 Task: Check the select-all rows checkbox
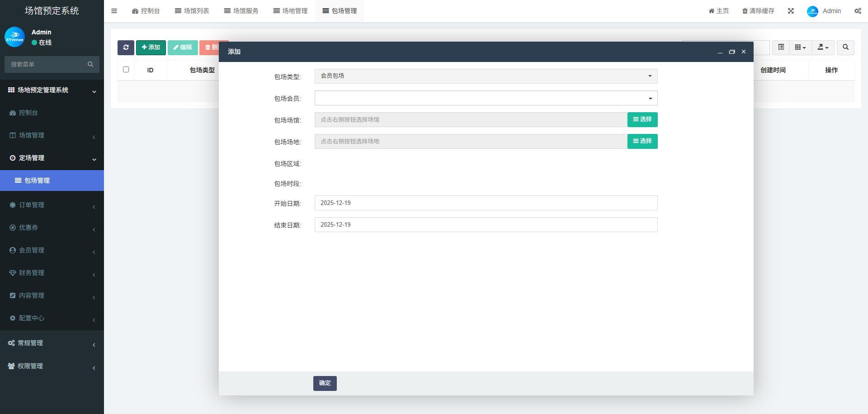[x=126, y=70]
